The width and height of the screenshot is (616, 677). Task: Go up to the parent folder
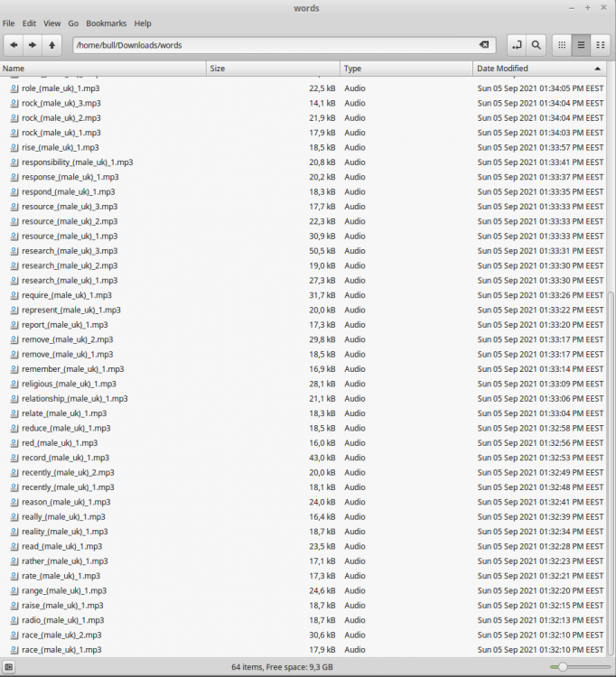[x=52, y=44]
